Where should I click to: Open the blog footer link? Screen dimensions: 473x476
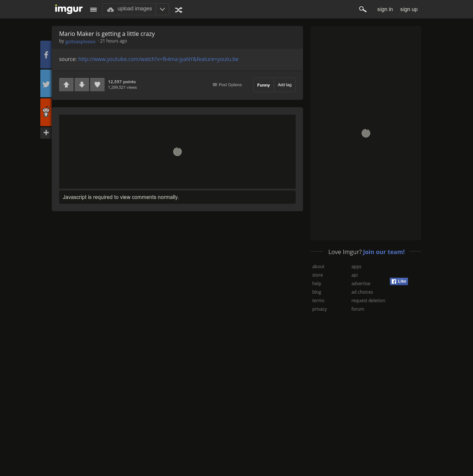(x=317, y=292)
